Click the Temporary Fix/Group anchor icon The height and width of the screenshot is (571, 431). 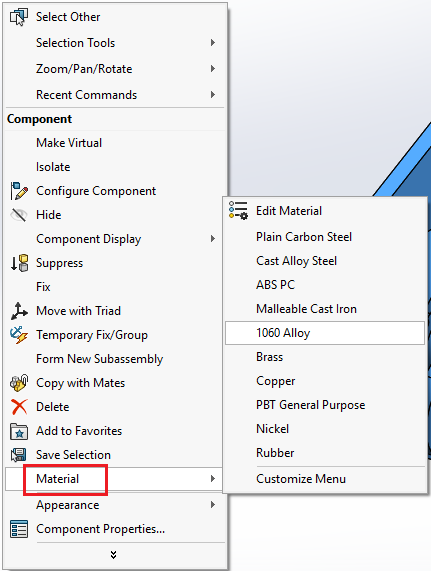[19, 335]
